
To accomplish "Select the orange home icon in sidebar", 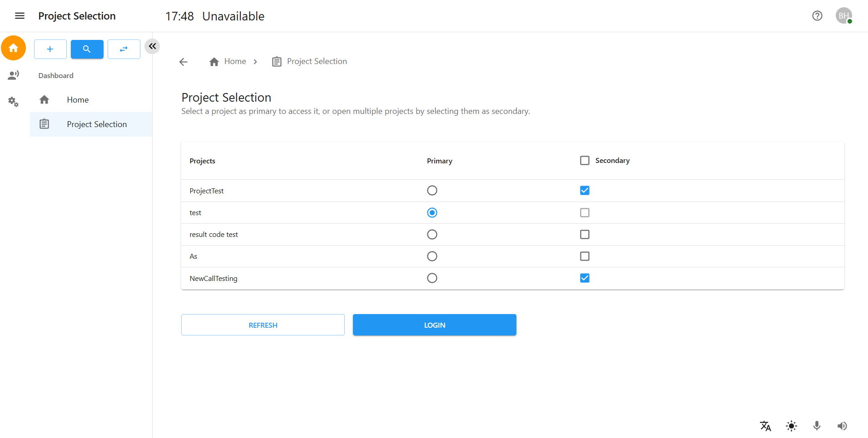I will tap(13, 48).
